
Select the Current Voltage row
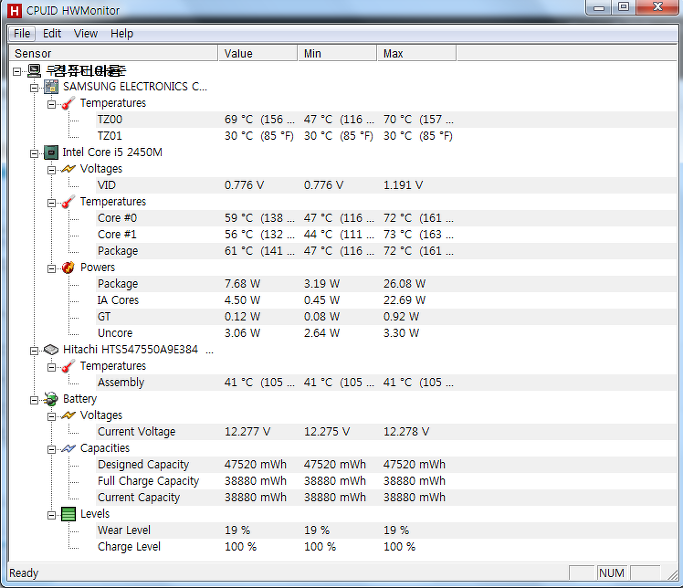click(x=386, y=432)
